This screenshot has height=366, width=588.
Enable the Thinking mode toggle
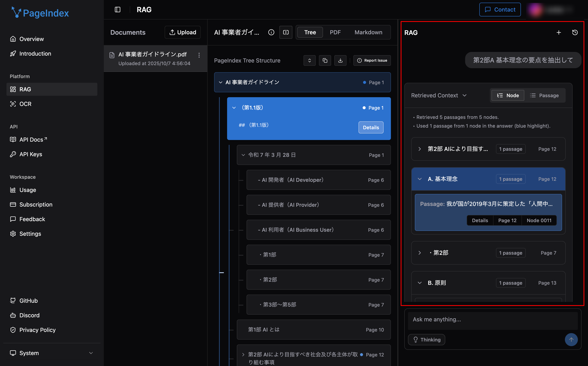click(x=426, y=340)
